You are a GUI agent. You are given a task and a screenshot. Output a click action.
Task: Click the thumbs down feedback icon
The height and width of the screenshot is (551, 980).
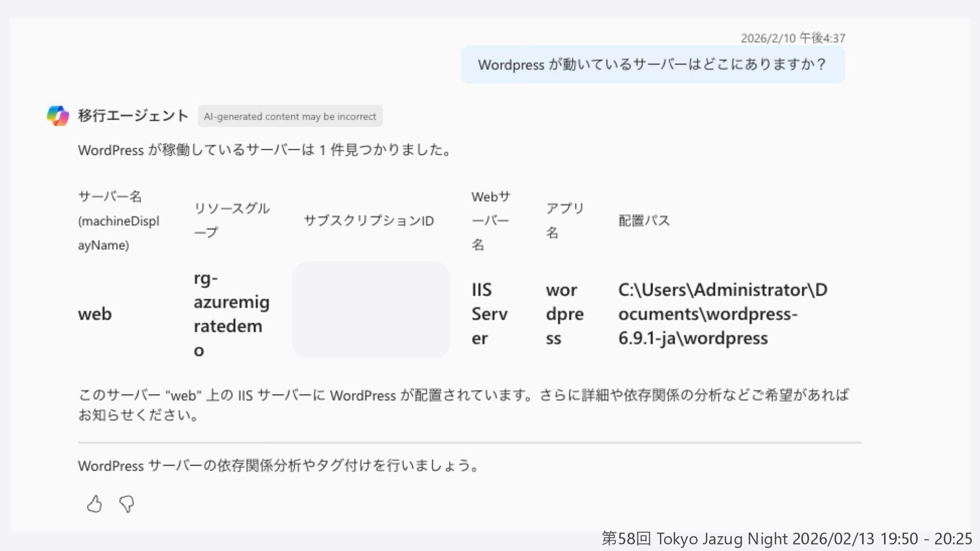pyautogui.click(x=126, y=504)
